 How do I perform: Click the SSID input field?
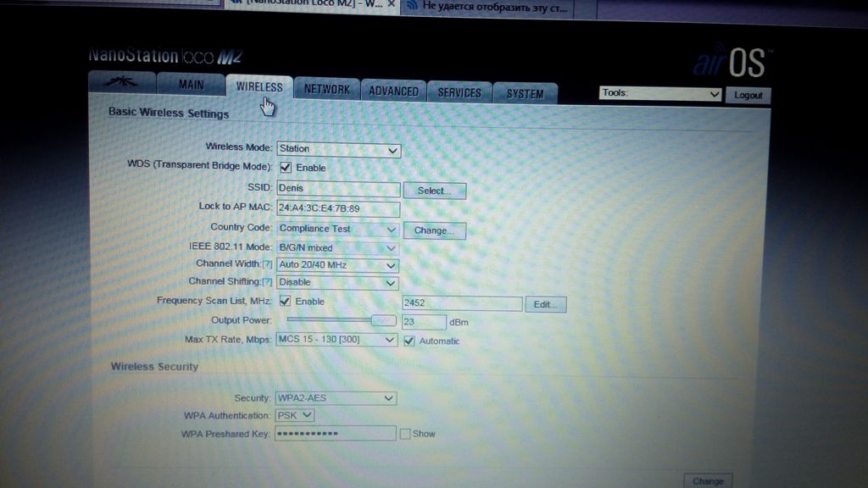tap(337, 188)
